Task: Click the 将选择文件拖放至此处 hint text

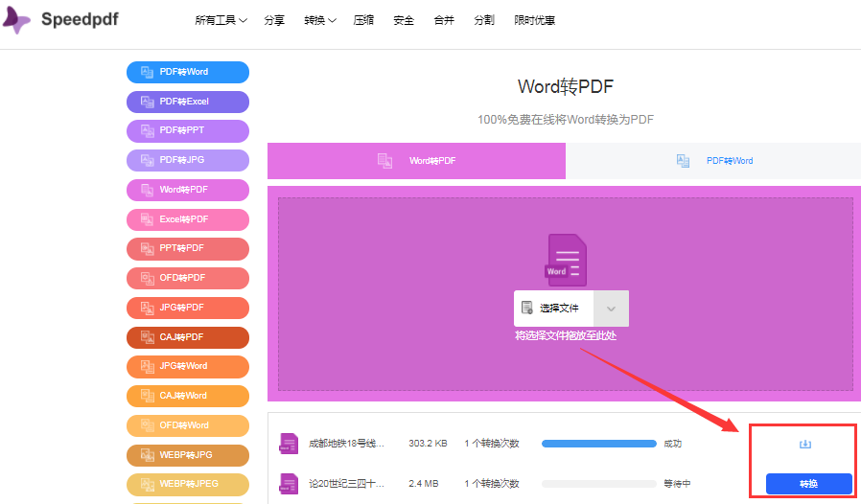Action: point(566,335)
